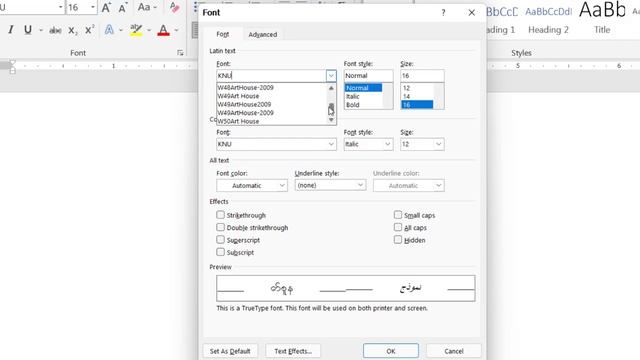Image resolution: width=640 pixels, height=360 pixels.
Task: Open the Change Case menu
Action: [147, 7]
